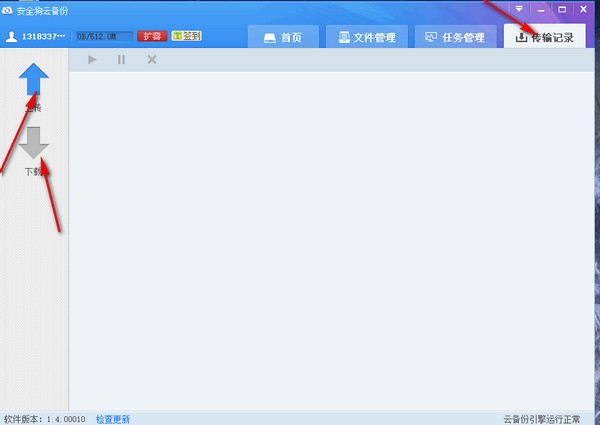Switch to the 首页 tab
The width and height of the screenshot is (600, 425).
[x=283, y=38]
